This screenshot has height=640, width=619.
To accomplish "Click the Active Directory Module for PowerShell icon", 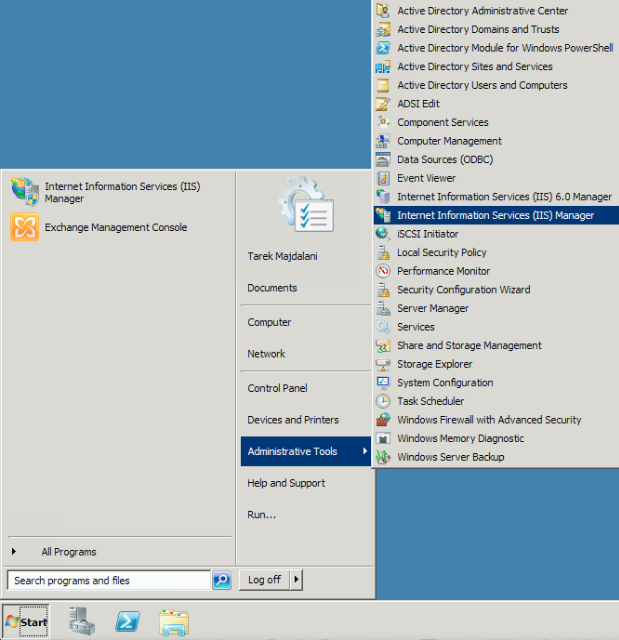I will click(383, 48).
